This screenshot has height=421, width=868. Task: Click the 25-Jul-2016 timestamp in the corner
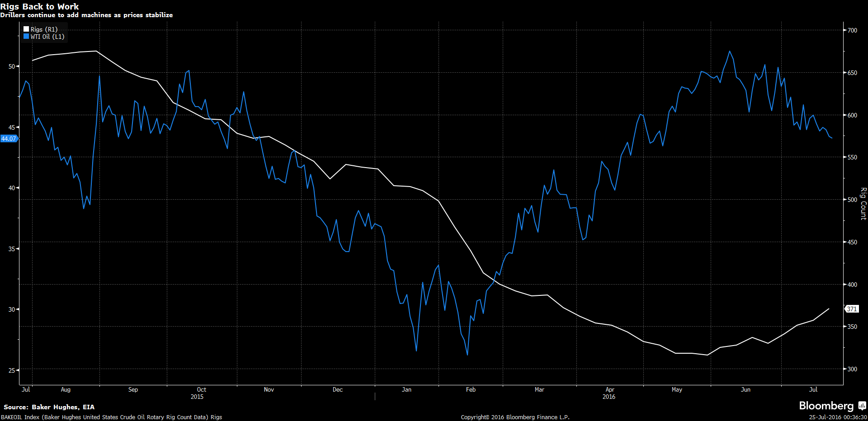[x=838, y=417]
